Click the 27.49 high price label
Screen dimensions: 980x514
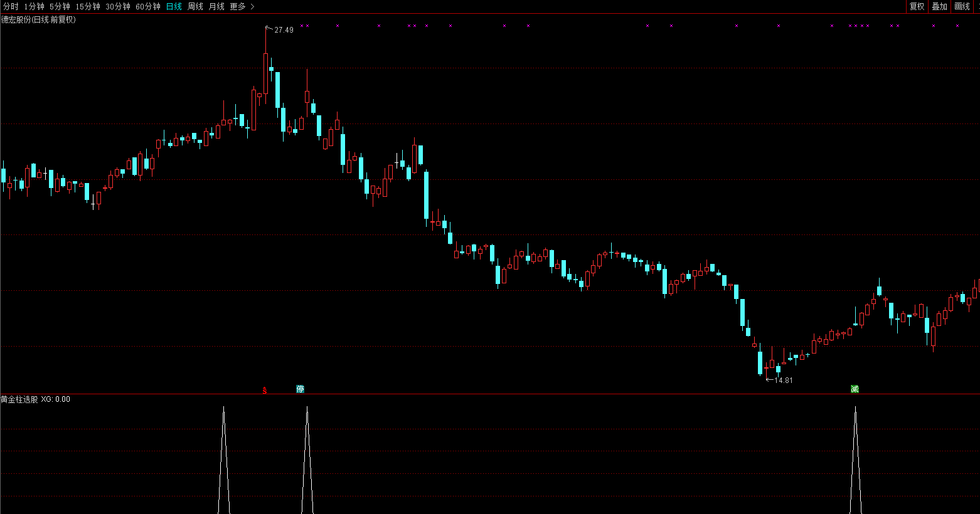(284, 29)
